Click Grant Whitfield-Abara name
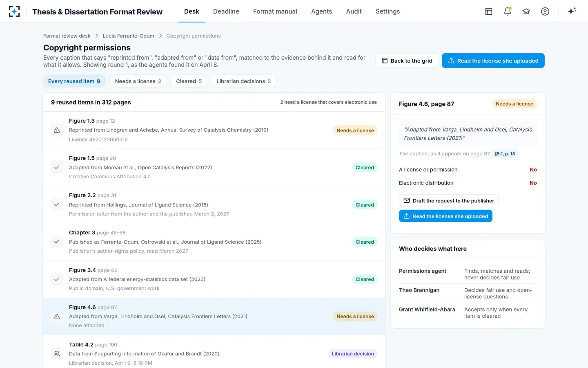Image resolution: width=588 pixels, height=368 pixels. coord(427,310)
